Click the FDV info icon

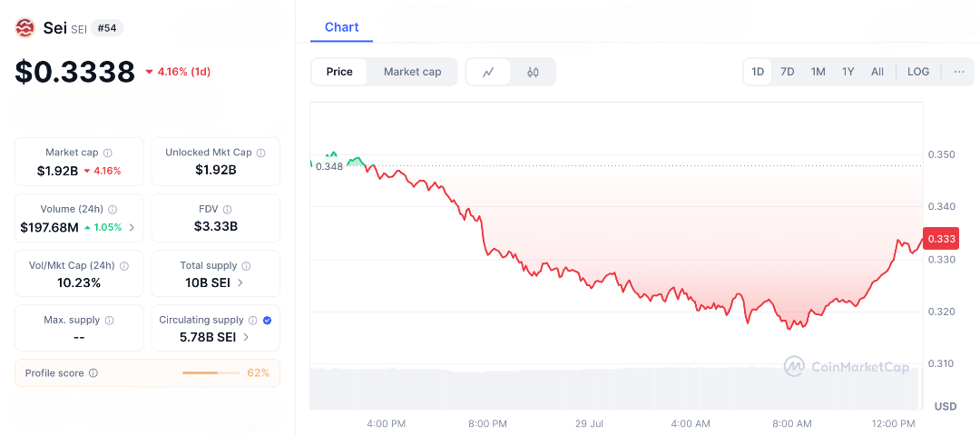(x=227, y=209)
